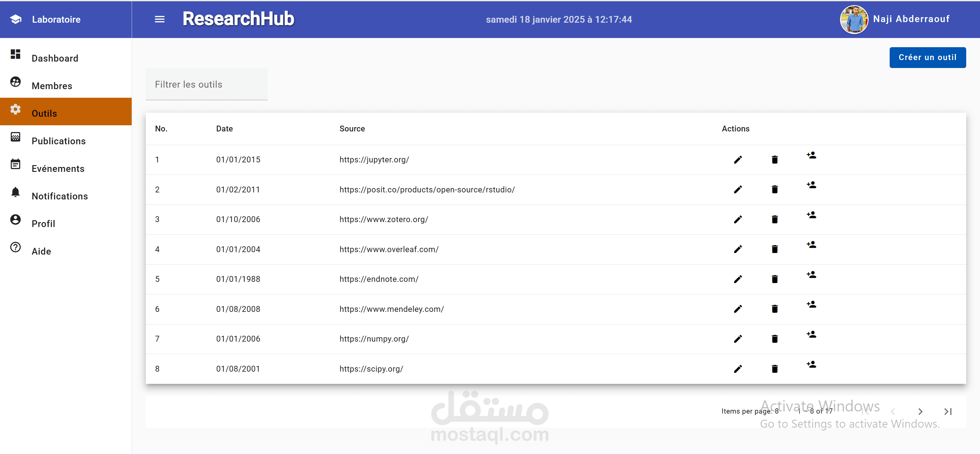Go to Membres in sidebar
Screen dimensions: 980x454
coord(52,86)
